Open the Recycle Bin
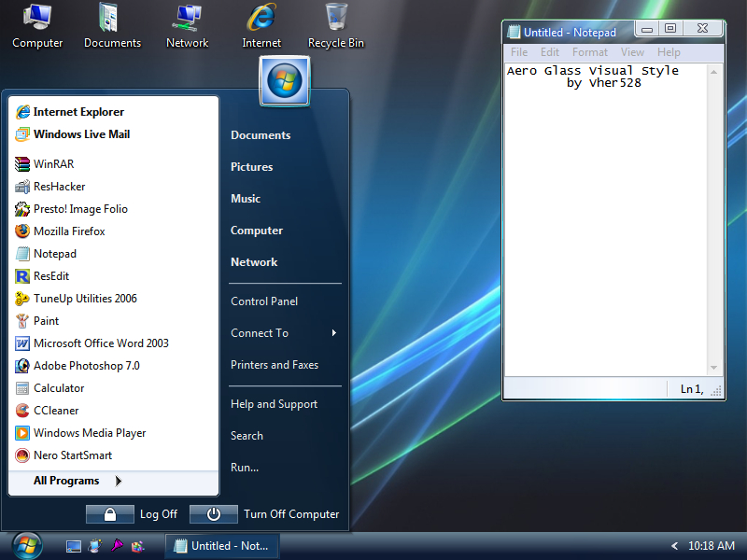The width and height of the screenshot is (747, 560). [336, 27]
